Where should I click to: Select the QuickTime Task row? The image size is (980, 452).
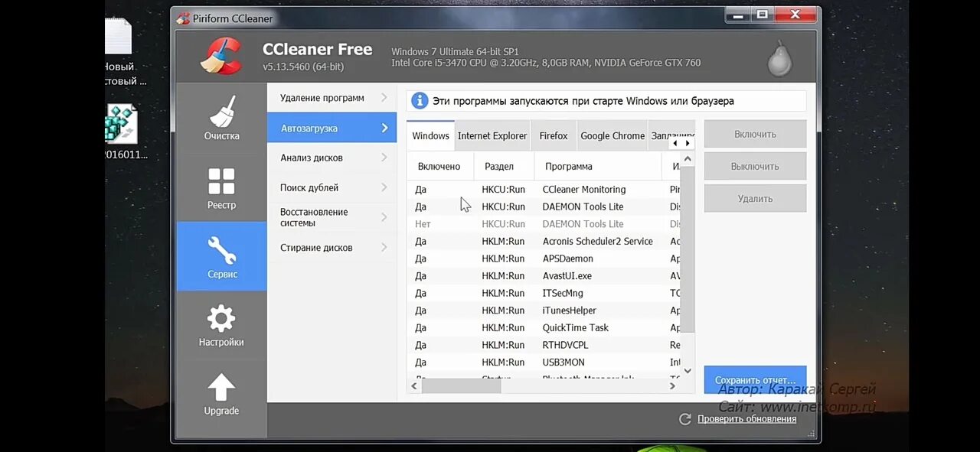click(544, 327)
